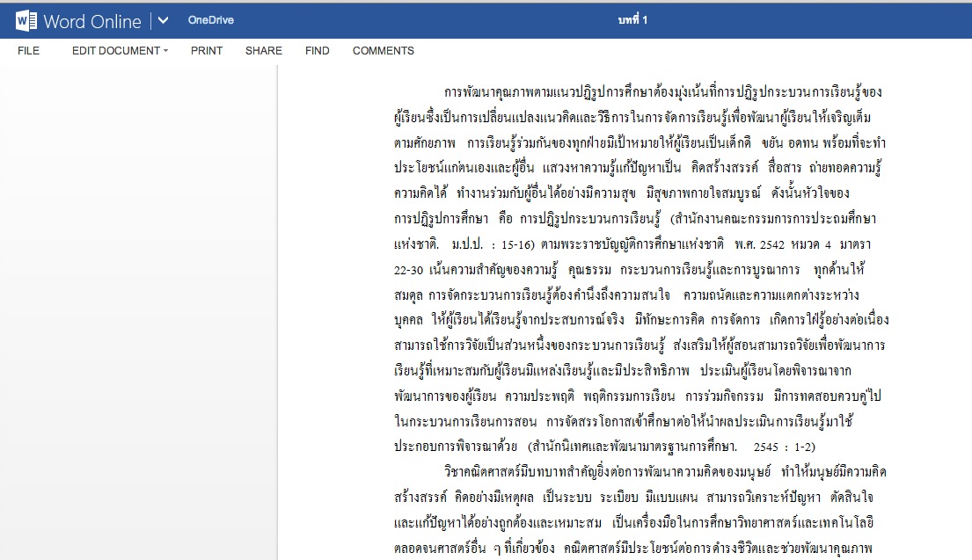
Task: Click the Word logo icon
Action: click(x=26, y=20)
